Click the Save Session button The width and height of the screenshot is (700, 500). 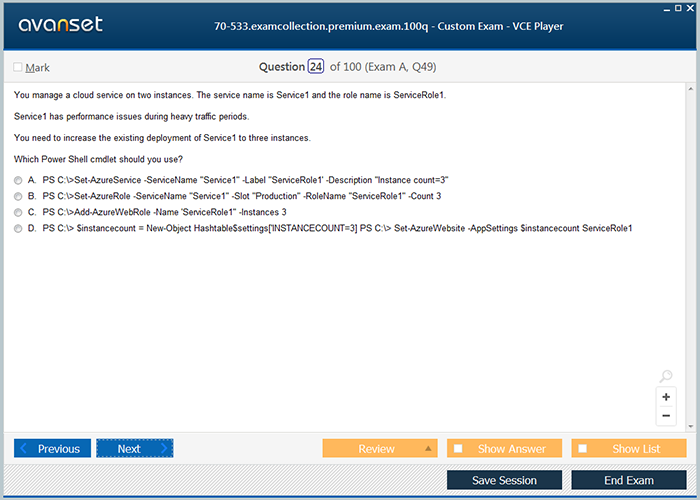click(504, 480)
